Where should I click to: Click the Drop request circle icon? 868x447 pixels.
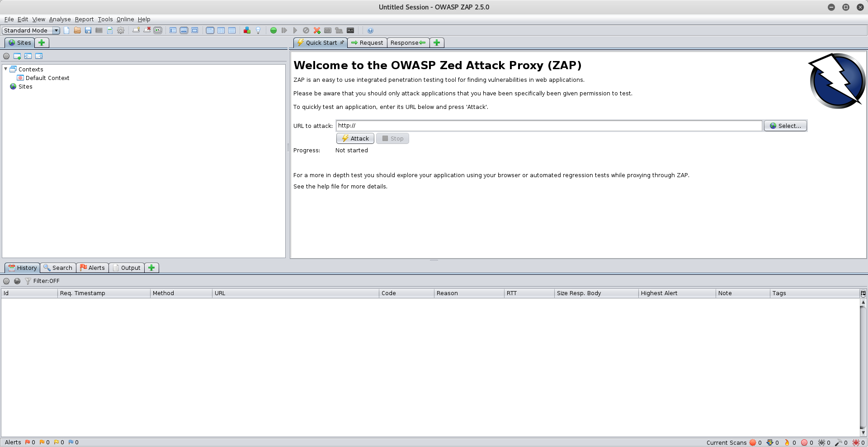(306, 30)
